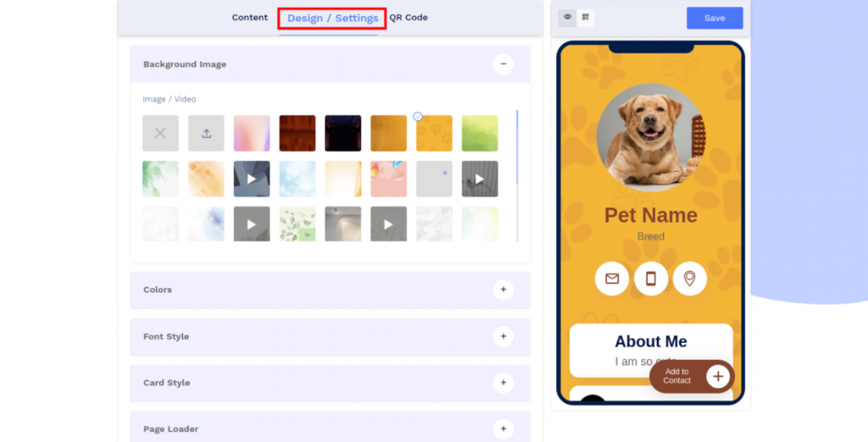The image size is (868, 442).
Task: Open the QR Code tab
Action: [409, 18]
